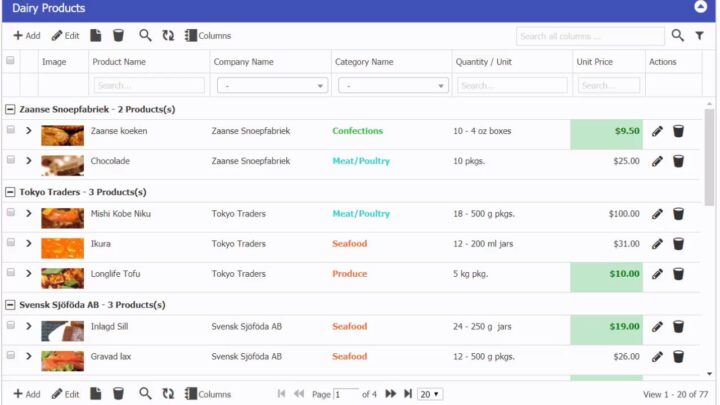720x405 pixels.
Task: Edit Zaanse koeken using its pencil icon
Action: click(657, 131)
